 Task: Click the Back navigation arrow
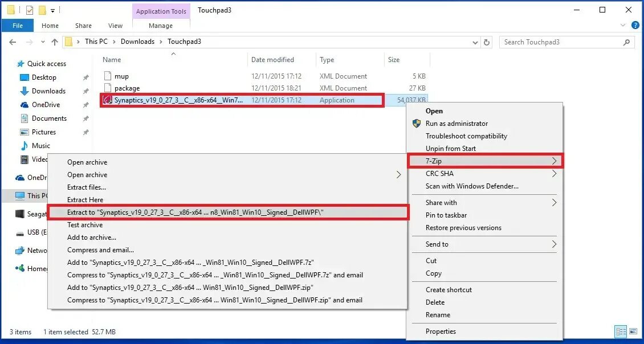coord(13,42)
